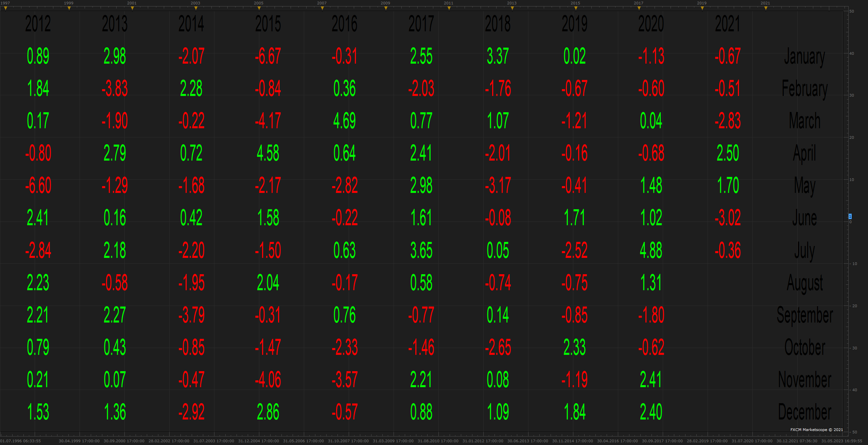Select the -3.57 value in November 2016
The image size is (868, 445).
pyautogui.click(x=345, y=380)
